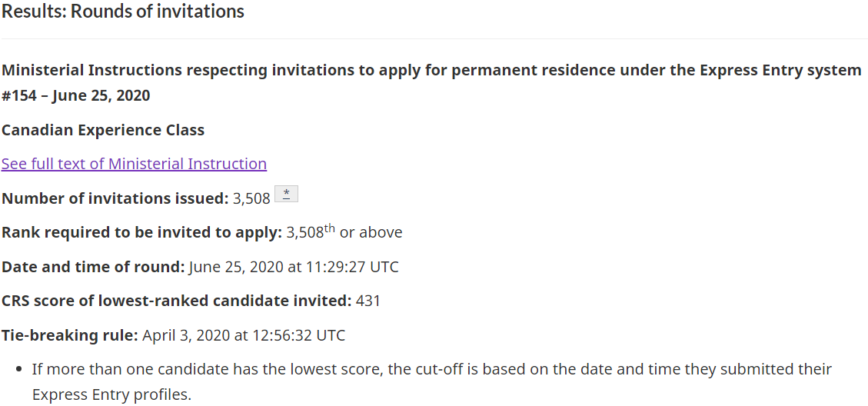Click the "Canadian Experience Class" subheading

[103, 130]
